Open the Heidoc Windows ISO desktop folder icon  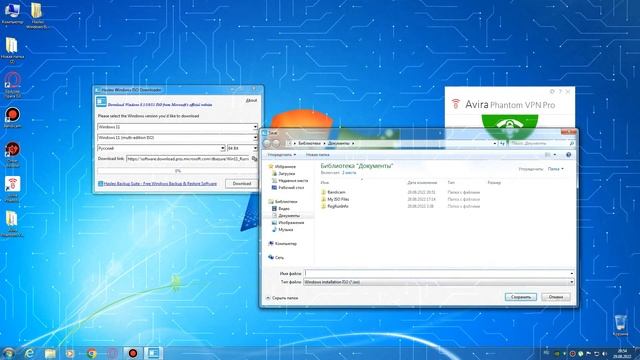(37, 16)
